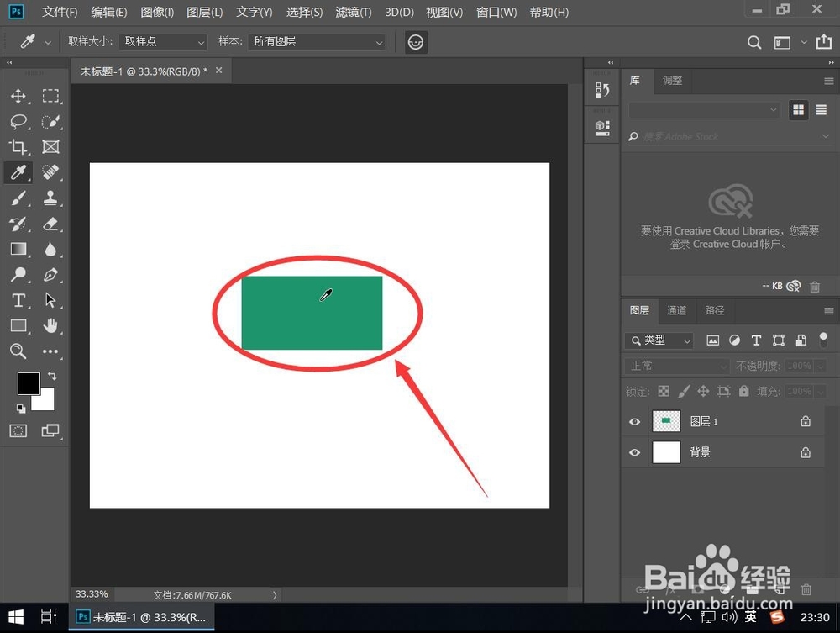
Task: Select the Eyedropper tool in toolbox
Action: point(18,172)
